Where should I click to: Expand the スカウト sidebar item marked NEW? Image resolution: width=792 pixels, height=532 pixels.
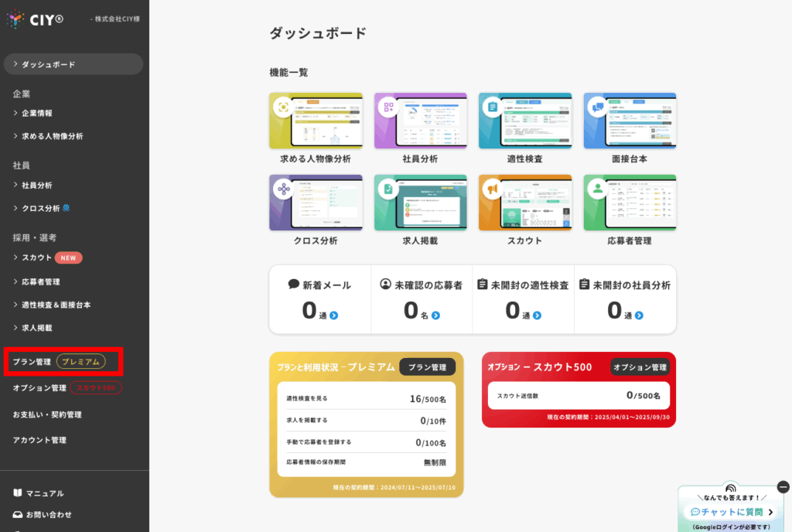[37, 257]
